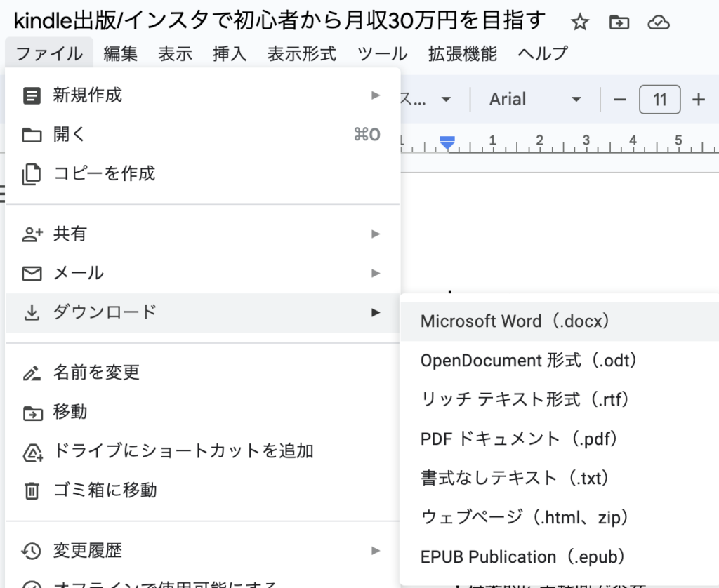
Task: Open the Arial font dropdown
Action: (535, 100)
